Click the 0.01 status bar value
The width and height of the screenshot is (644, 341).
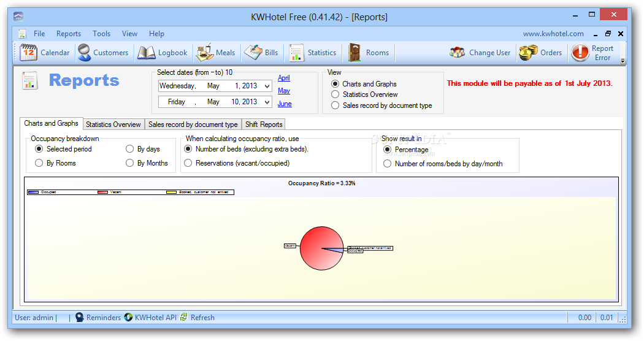click(x=607, y=318)
